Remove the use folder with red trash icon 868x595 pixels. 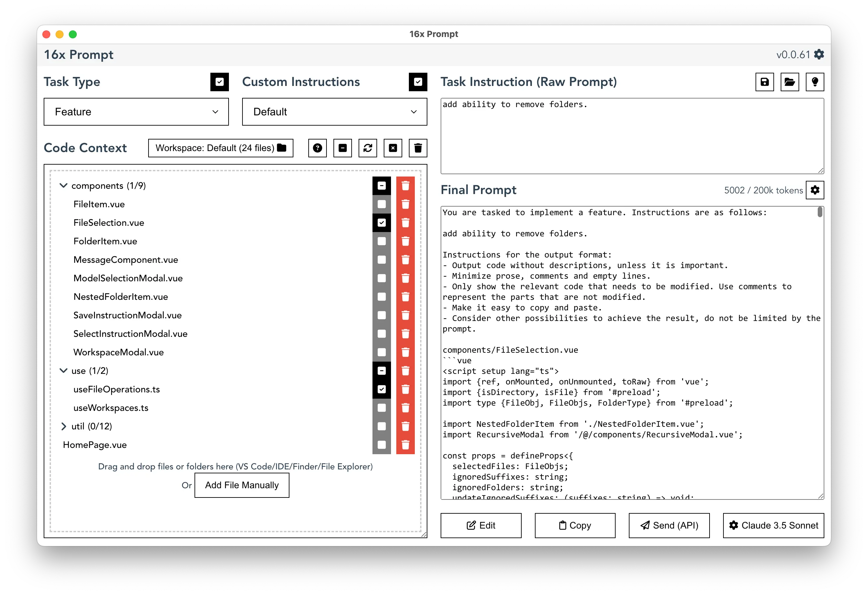coord(405,371)
